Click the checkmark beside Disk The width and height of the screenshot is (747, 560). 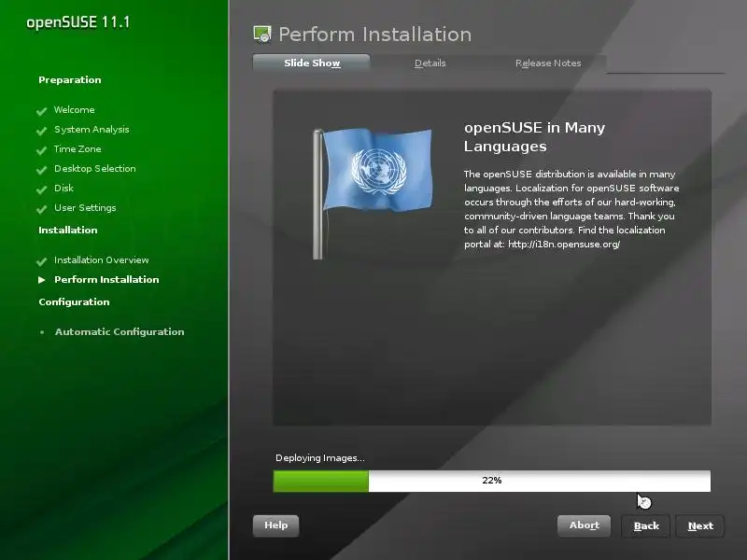[41, 189]
